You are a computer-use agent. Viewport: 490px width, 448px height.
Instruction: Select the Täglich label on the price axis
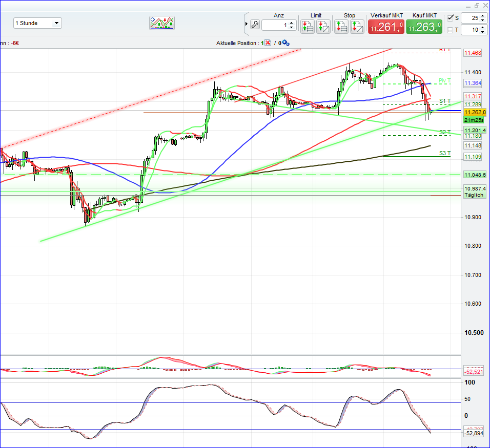click(474, 195)
